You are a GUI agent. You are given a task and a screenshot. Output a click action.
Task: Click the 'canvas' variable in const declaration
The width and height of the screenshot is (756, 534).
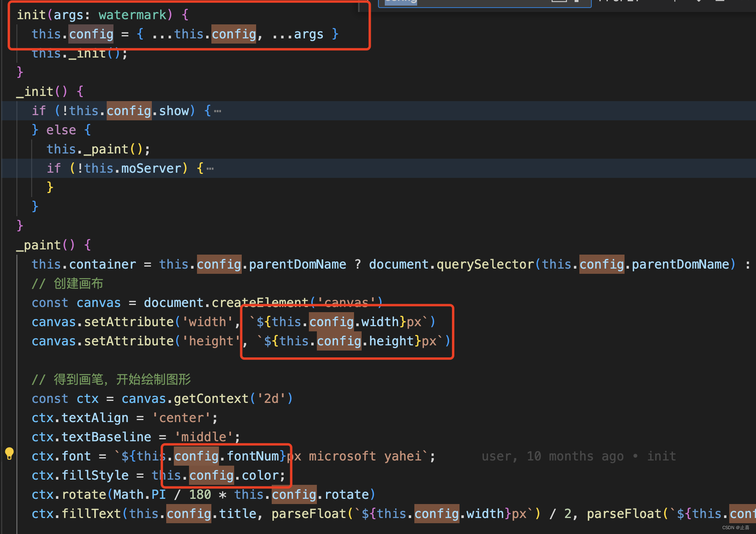click(99, 303)
